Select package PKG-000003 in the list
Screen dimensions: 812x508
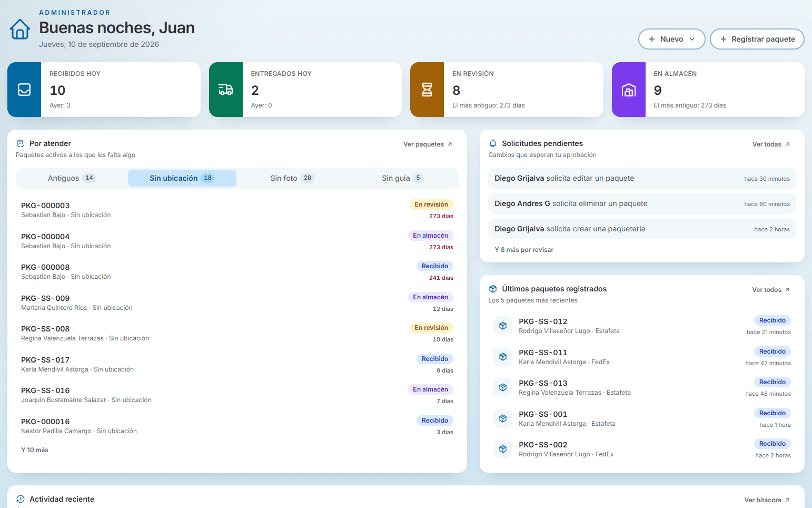pyautogui.click(x=237, y=210)
